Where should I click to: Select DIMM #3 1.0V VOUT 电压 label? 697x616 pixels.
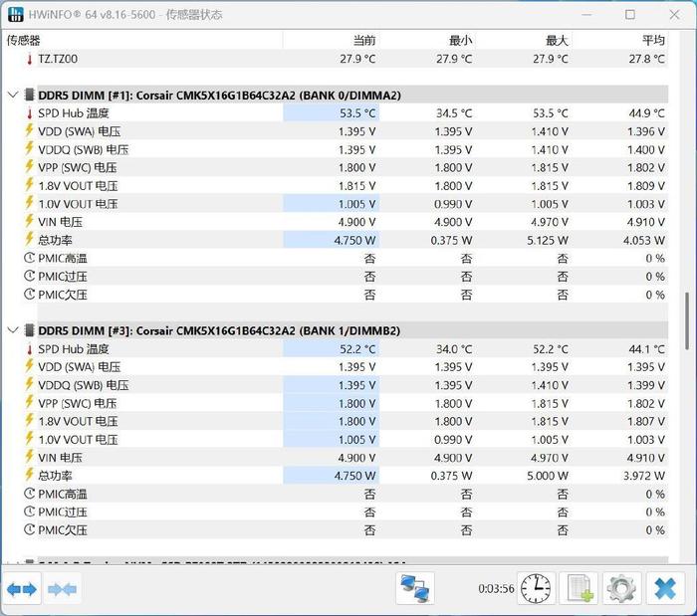[78, 439]
